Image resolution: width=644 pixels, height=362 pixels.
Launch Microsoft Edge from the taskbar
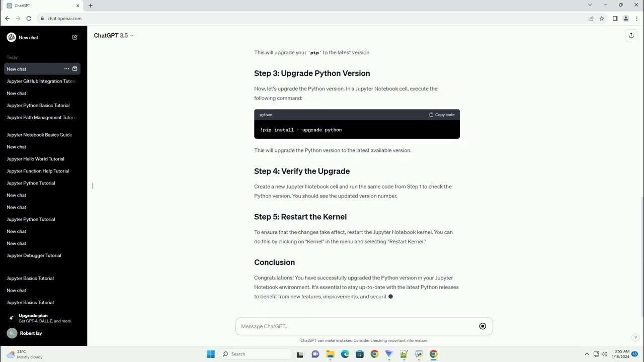pyautogui.click(x=345, y=354)
